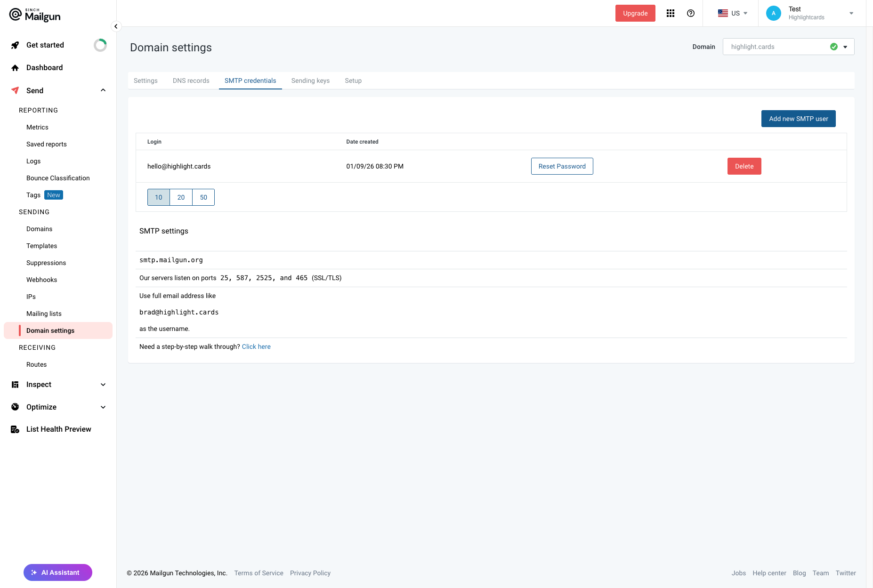Open the help question mark icon
Image resolution: width=873 pixels, height=588 pixels.
(691, 13)
